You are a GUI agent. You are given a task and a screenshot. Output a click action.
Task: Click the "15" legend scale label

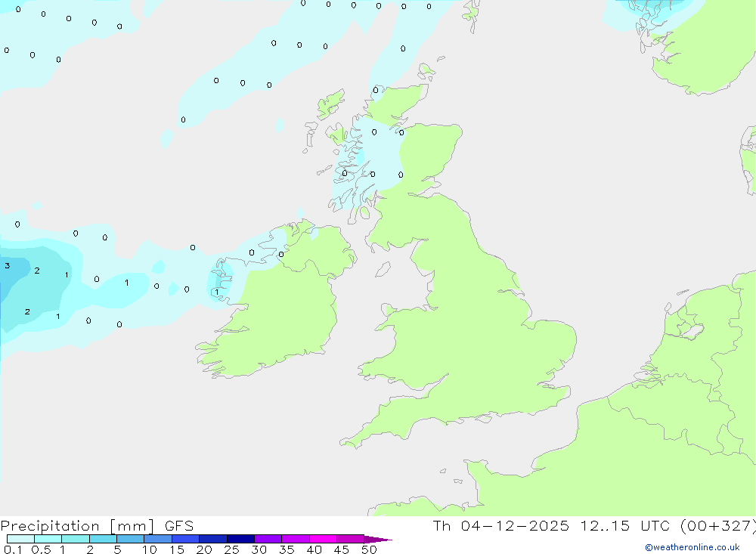[x=177, y=549]
